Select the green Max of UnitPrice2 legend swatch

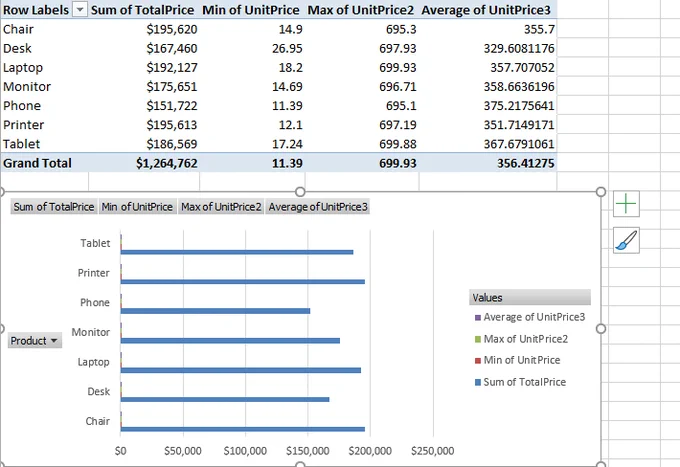point(478,339)
